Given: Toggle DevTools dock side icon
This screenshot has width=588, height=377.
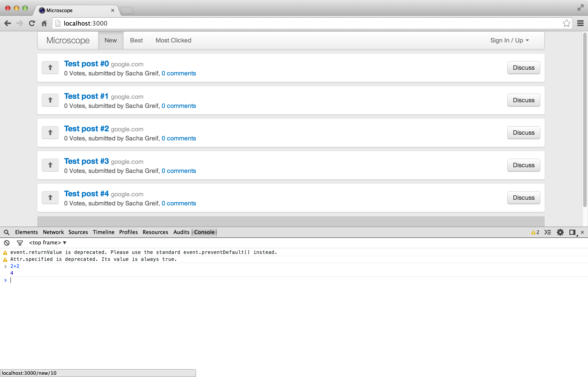Looking at the screenshot, I should pyautogui.click(x=572, y=232).
